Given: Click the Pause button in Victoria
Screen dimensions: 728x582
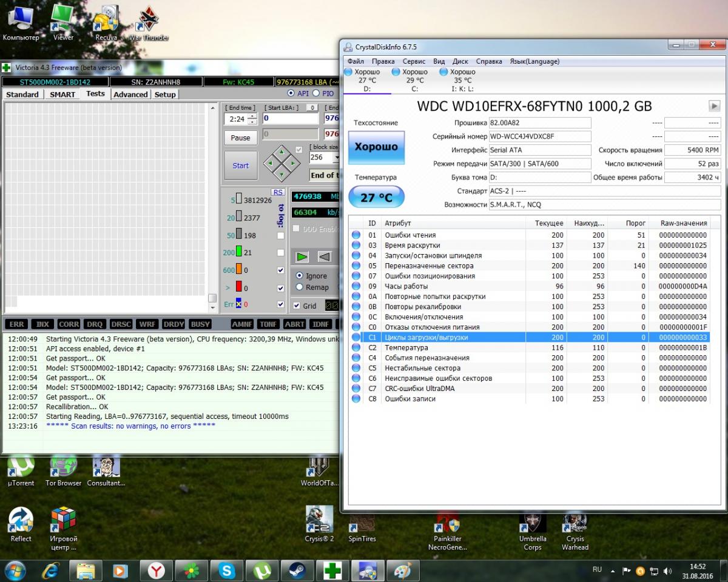Looking at the screenshot, I should [241, 138].
